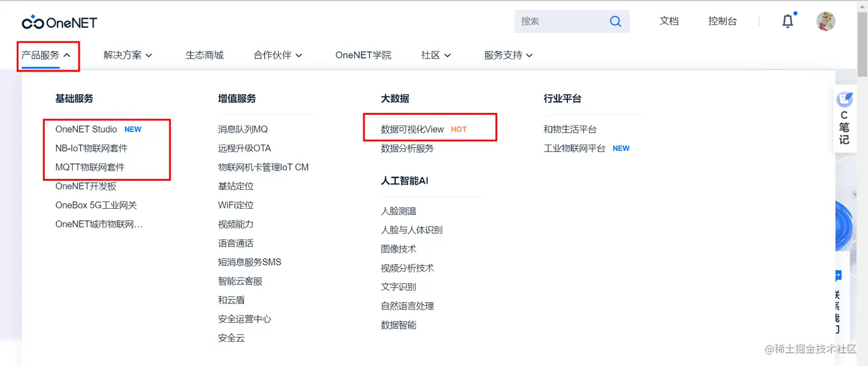The height and width of the screenshot is (366, 868).
Task: Open the user avatar menu
Action: click(x=826, y=21)
